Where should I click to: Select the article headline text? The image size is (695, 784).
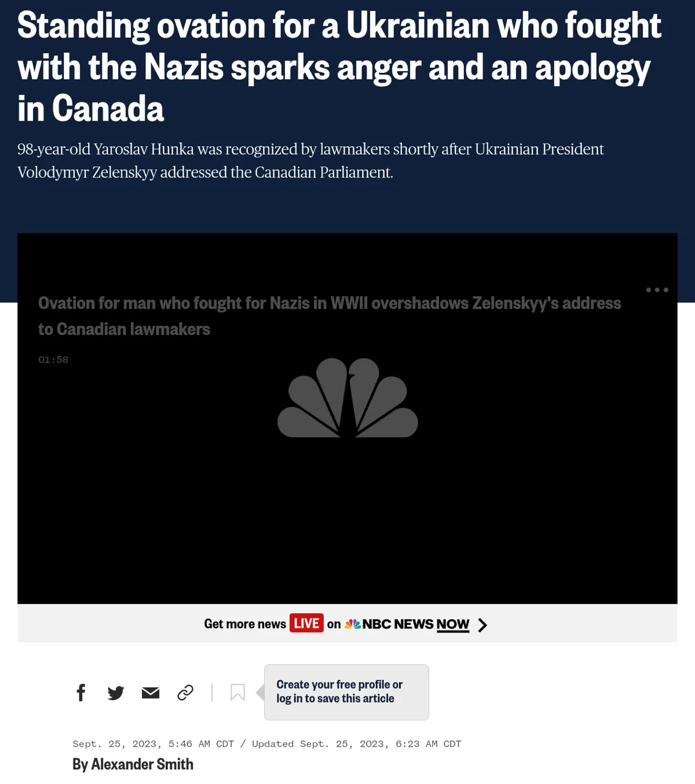click(340, 67)
